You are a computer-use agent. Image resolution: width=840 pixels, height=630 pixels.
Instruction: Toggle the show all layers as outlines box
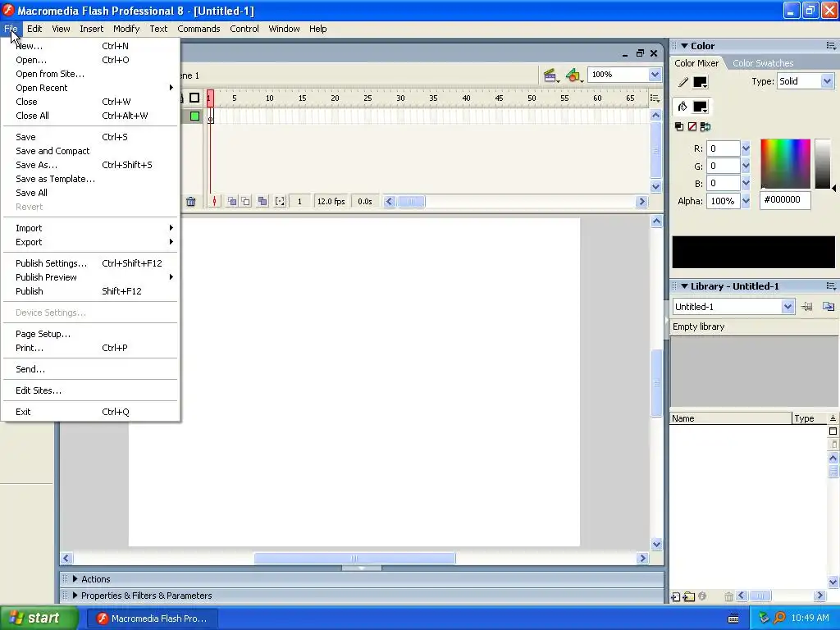tap(194, 98)
